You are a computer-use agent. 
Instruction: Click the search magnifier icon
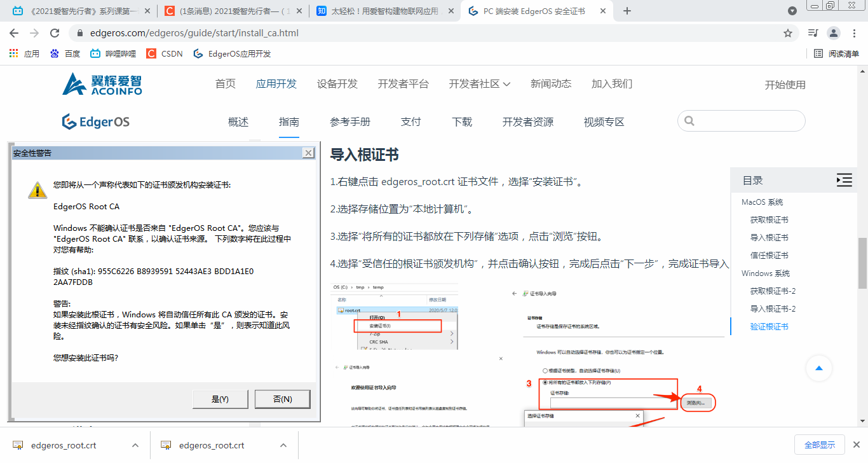(689, 121)
